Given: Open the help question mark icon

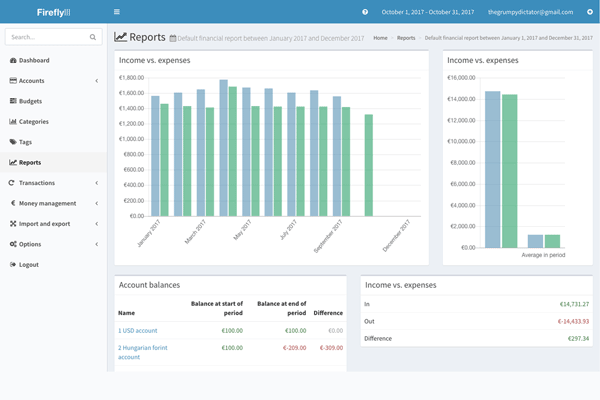Looking at the screenshot, I should [365, 12].
